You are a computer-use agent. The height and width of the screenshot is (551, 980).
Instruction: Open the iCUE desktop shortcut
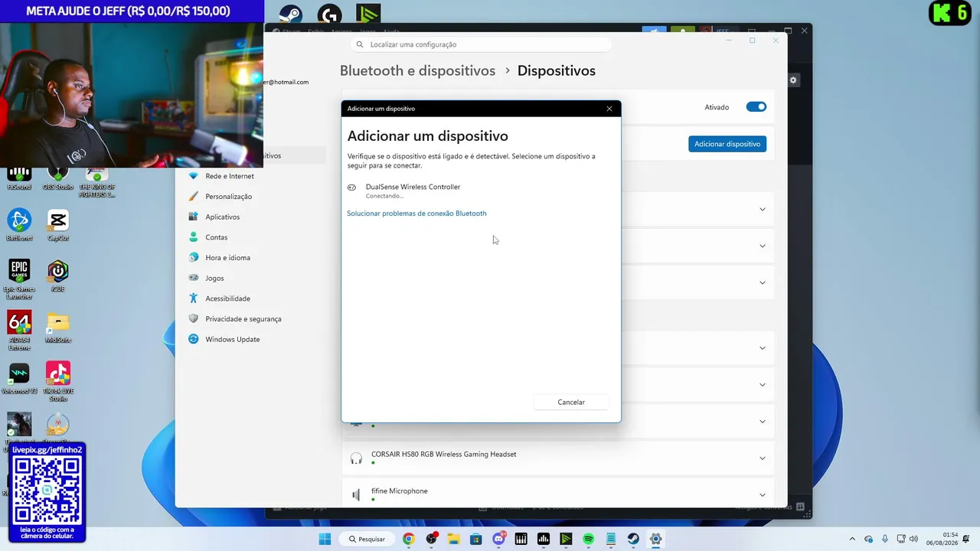pos(58,275)
